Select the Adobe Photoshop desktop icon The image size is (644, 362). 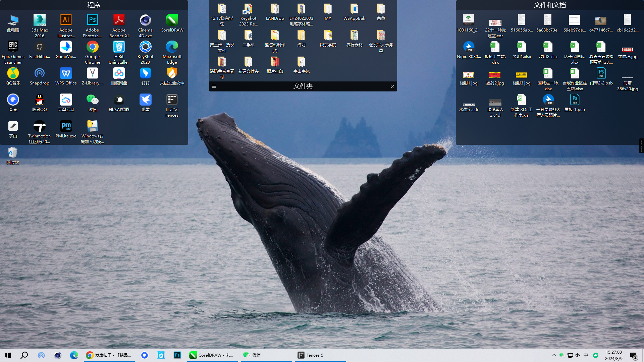point(93,26)
